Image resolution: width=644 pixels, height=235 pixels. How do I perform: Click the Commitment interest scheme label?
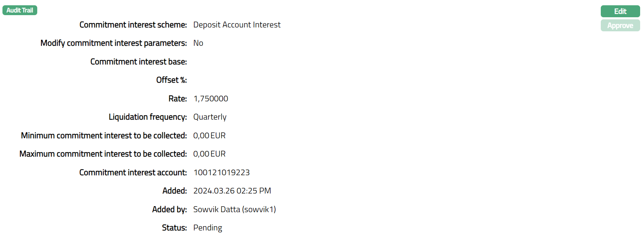click(133, 25)
